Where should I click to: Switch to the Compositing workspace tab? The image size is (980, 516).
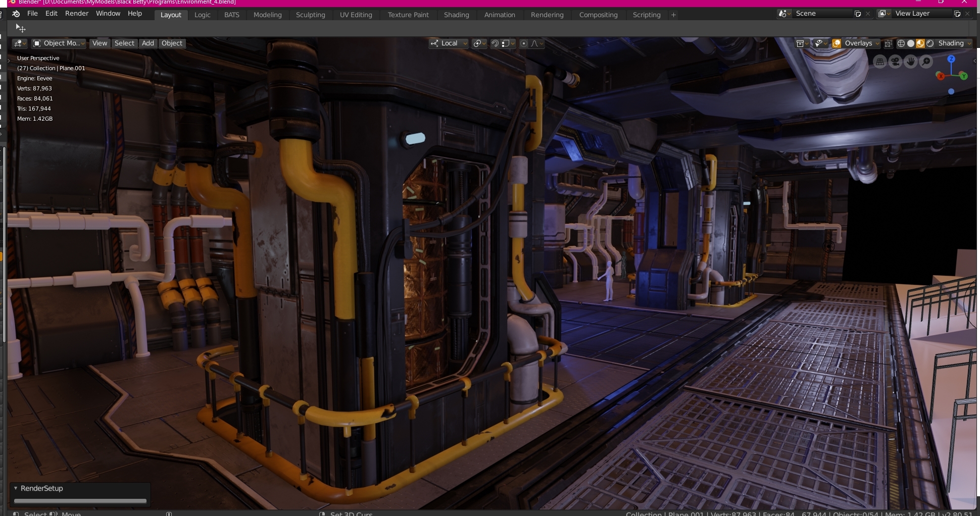click(599, 15)
